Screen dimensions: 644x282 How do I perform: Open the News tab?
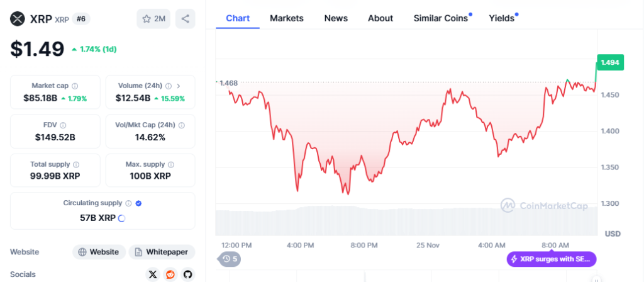click(x=336, y=18)
